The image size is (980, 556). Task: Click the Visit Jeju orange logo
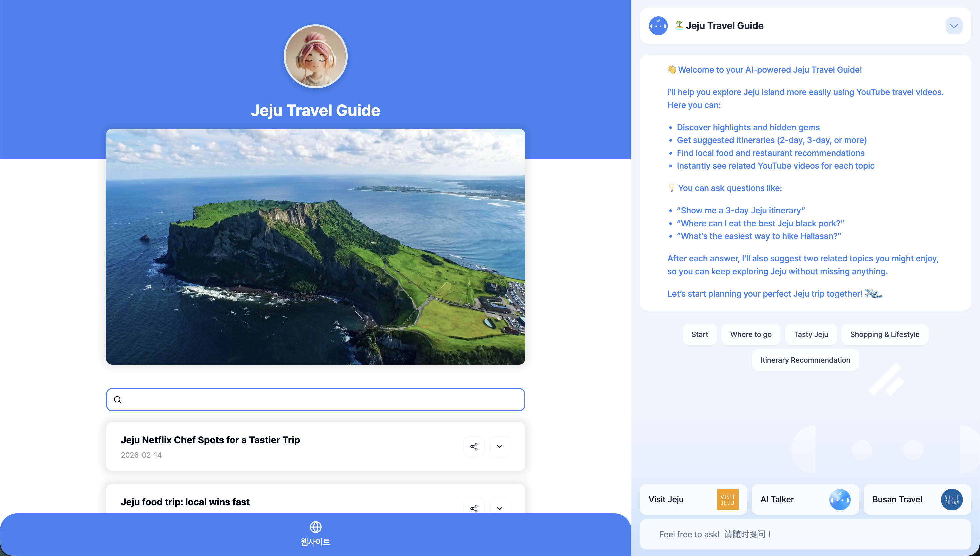click(728, 499)
